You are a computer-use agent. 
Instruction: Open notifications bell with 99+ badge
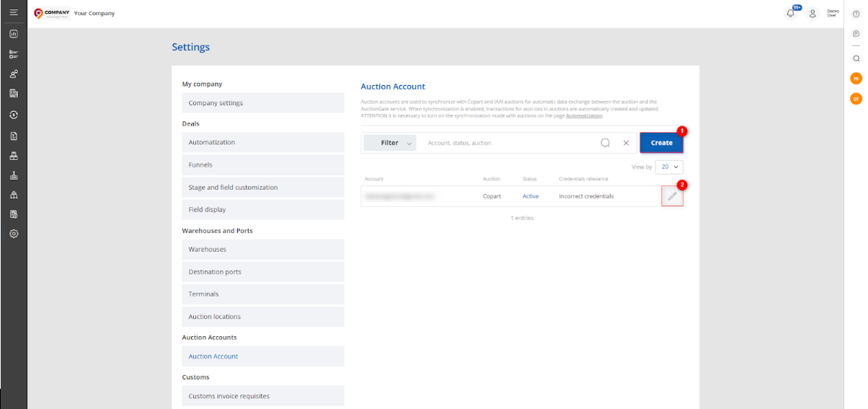tap(791, 13)
